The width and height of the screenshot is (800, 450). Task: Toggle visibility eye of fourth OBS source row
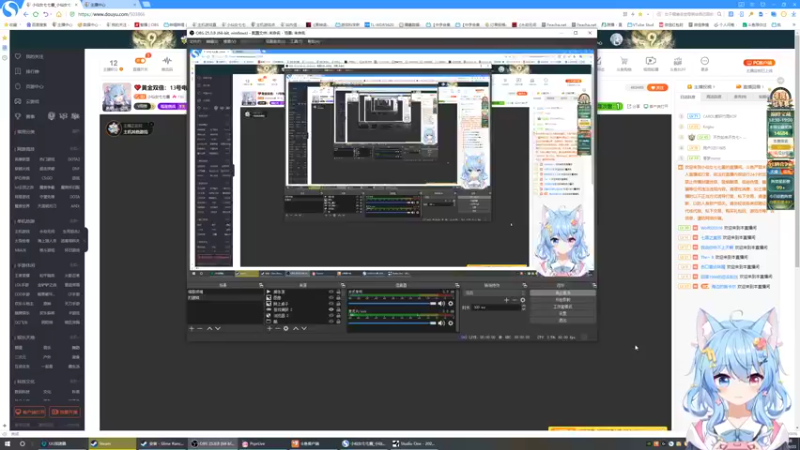pyautogui.click(x=331, y=310)
